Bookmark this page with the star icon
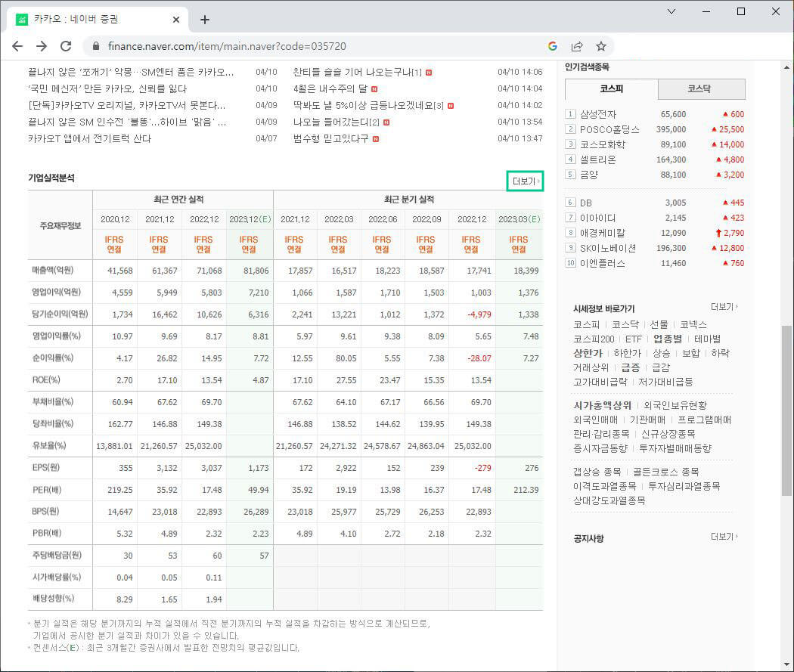 click(x=600, y=45)
